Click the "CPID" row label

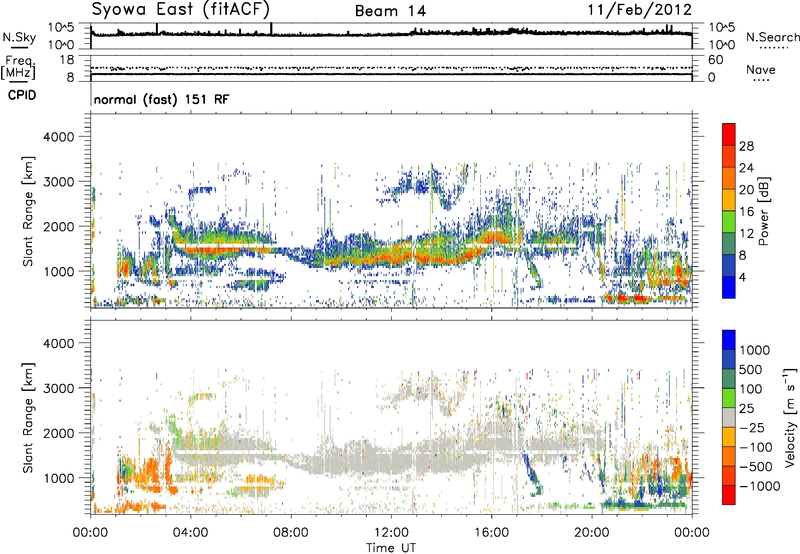pyautogui.click(x=22, y=95)
